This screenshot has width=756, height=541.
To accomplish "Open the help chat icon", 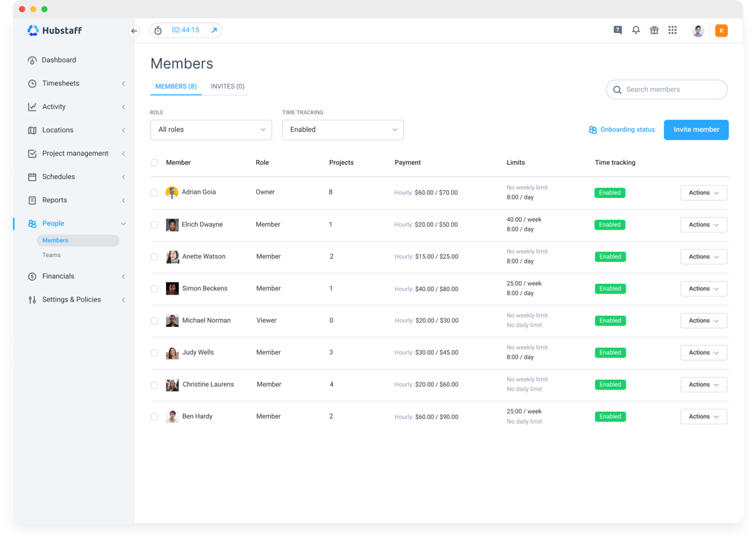I will click(617, 30).
